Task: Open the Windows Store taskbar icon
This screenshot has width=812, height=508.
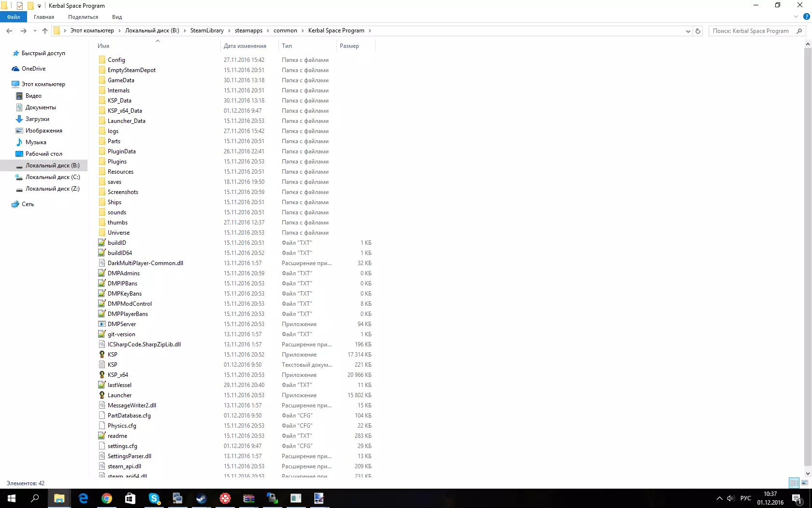Action: click(130, 498)
